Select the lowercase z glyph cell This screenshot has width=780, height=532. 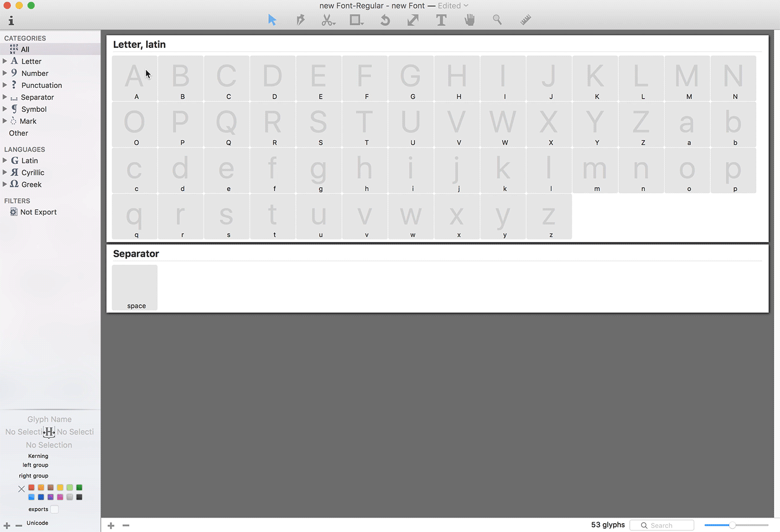(549, 217)
